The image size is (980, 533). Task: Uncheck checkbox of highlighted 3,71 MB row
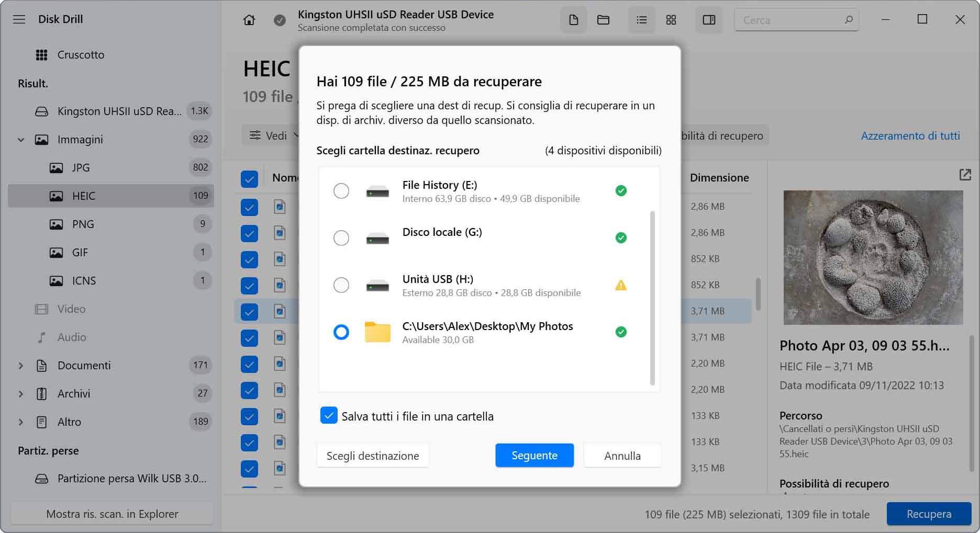tap(249, 312)
